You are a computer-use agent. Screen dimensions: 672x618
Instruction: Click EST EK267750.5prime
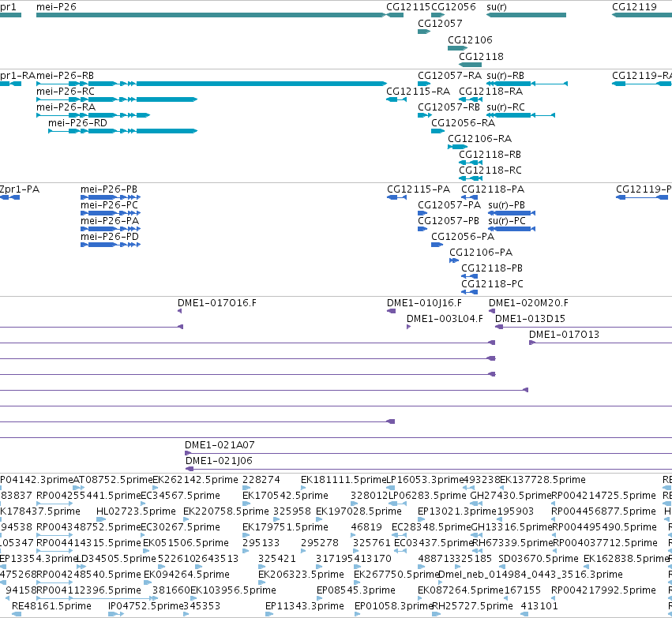coord(357,582)
